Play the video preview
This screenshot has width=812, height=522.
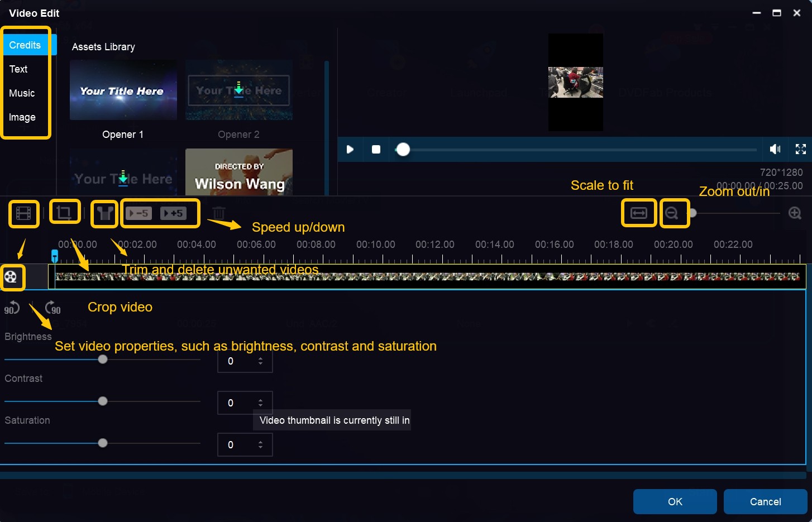tap(350, 150)
